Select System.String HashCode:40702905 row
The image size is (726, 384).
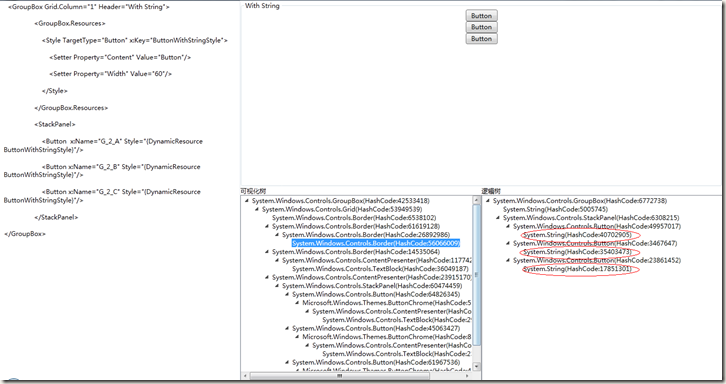(x=577, y=235)
